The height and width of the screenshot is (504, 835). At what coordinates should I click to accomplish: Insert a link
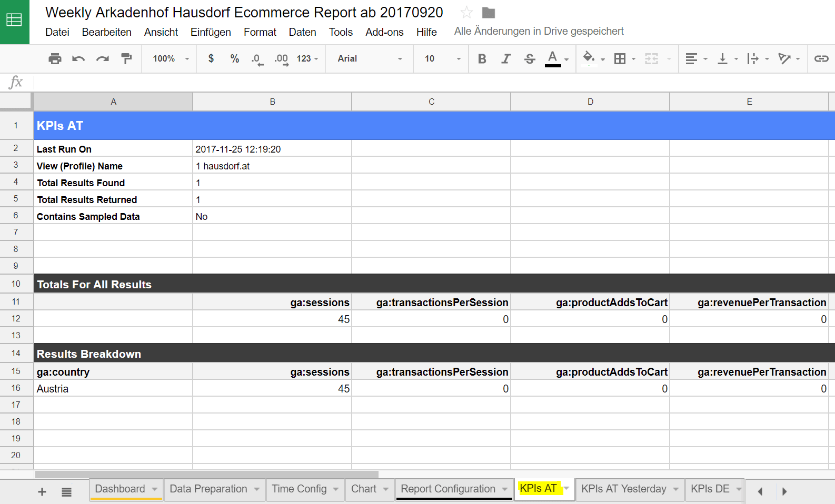pos(821,58)
